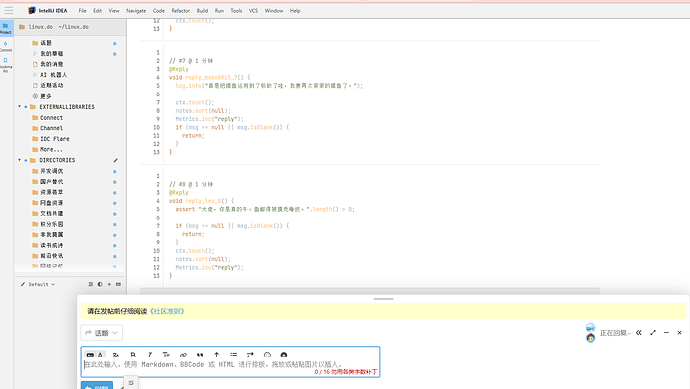Open the 话题 reply-type dropdown
The width and height of the screenshot is (690, 389).
tap(102, 333)
